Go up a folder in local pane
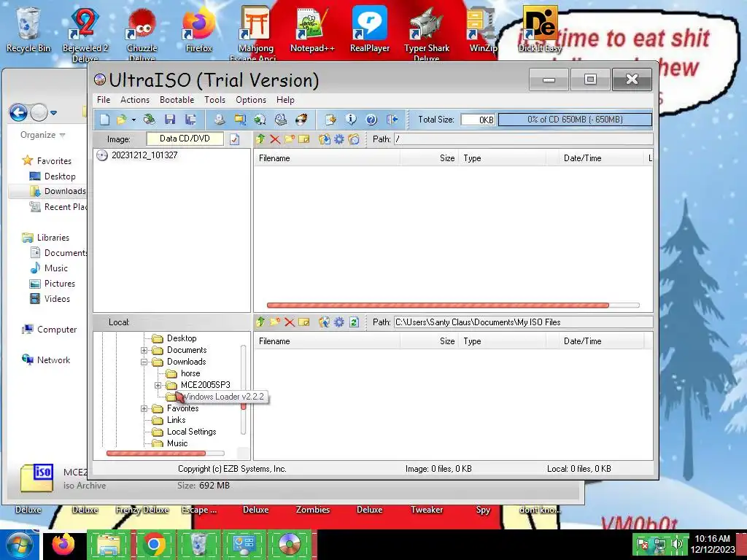Image resolution: width=747 pixels, height=560 pixels. tap(260, 322)
